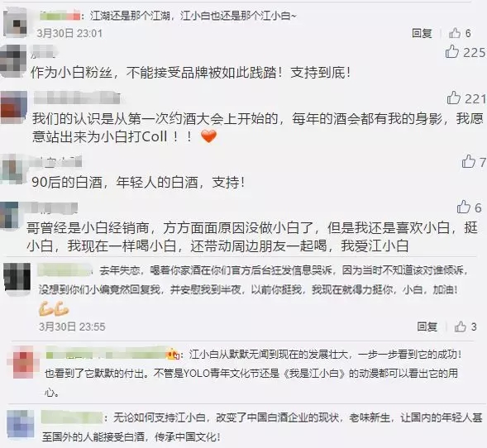The height and width of the screenshot is (448, 487).
Task: Open avatar beside 作为小白粉丝 comment
Action: pos(13,60)
